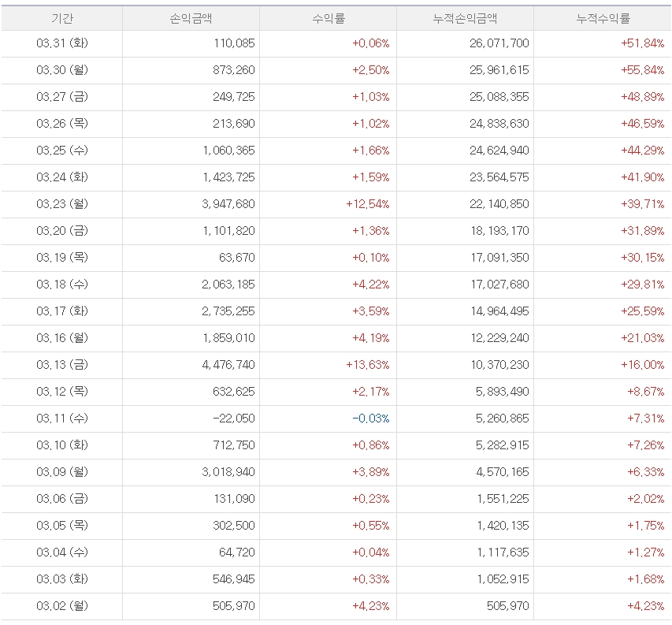
Task: Select the +51.84% cumulative return
Action: (x=642, y=43)
